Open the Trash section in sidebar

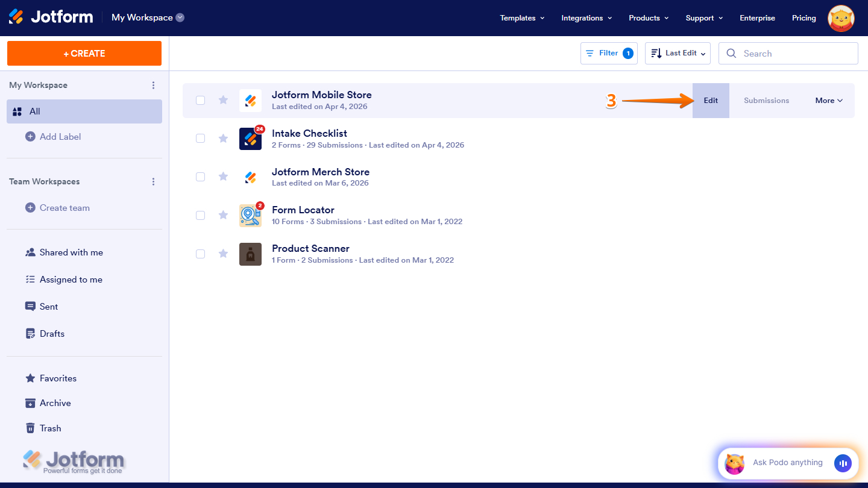[x=49, y=428]
